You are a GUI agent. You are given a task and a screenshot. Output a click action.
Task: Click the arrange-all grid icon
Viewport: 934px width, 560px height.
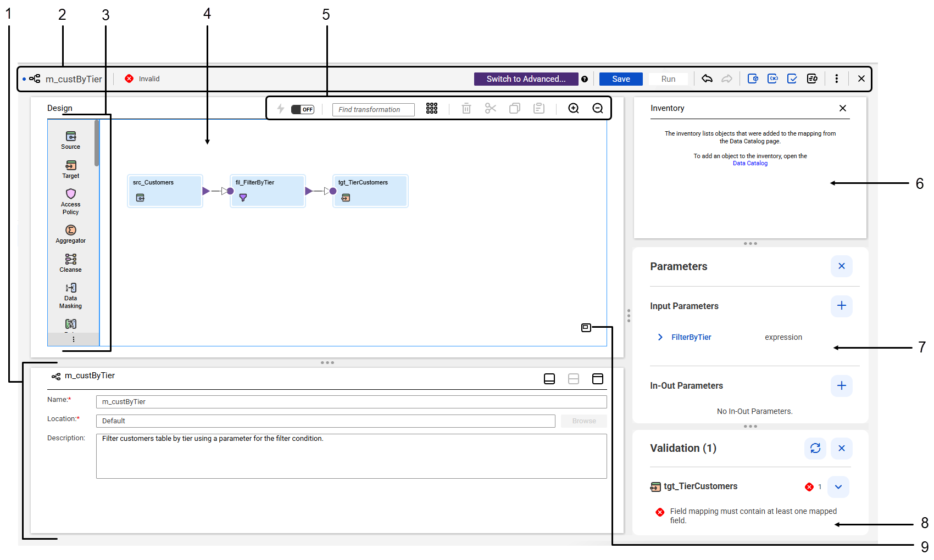432,108
